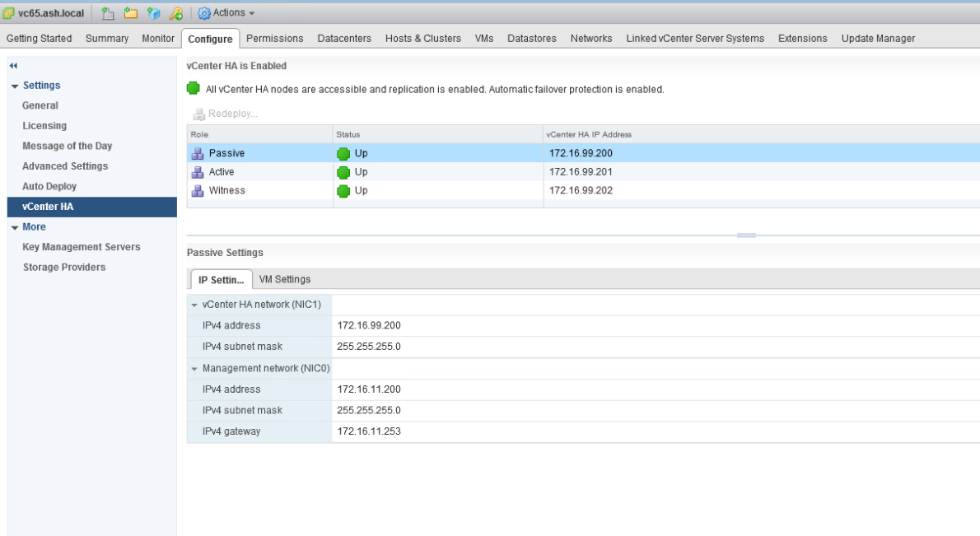The image size is (980, 536).
Task: Open Storage Providers in the sidebar
Action: (x=64, y=267)
